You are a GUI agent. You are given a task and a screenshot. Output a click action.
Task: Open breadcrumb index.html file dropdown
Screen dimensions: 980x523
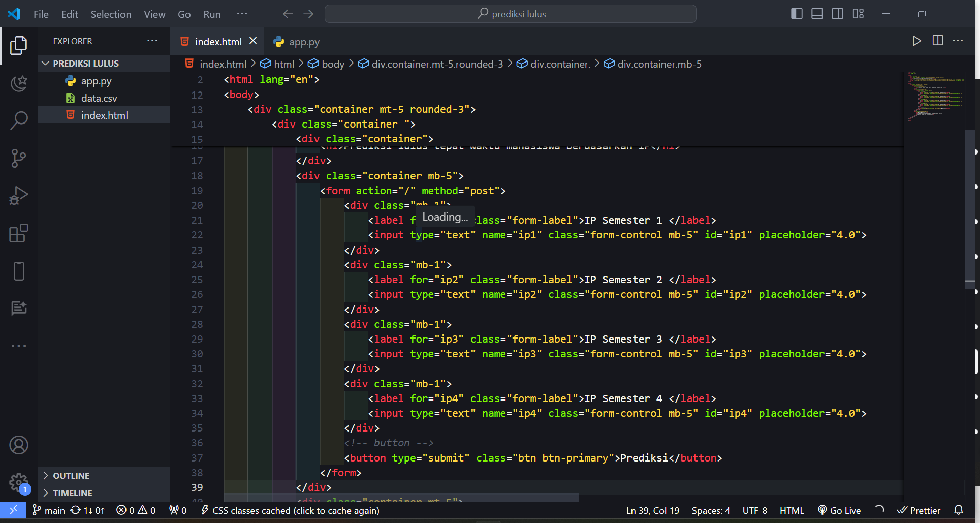(215, 64)
